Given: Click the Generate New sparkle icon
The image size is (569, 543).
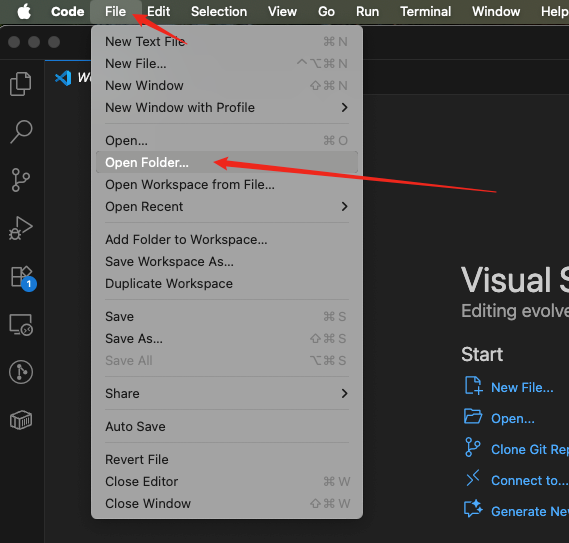Looking at the screenshot, I should click(x=473, y=509).
